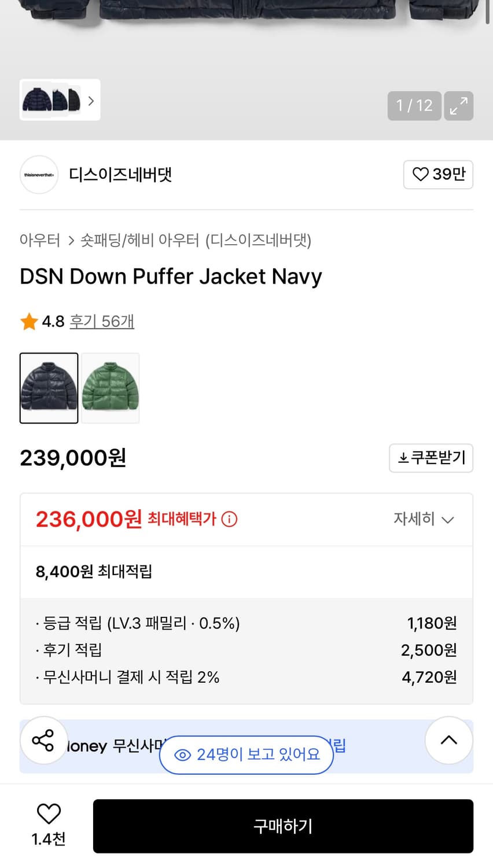493x868 pixels.
Task: Like the brand with 39만 heart
Action: pos(438,174)
